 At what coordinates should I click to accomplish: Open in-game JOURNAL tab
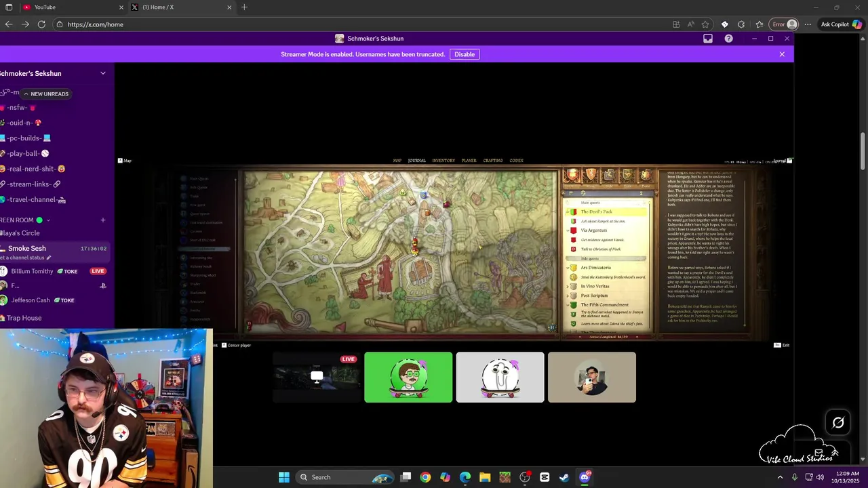click(417, 161)
